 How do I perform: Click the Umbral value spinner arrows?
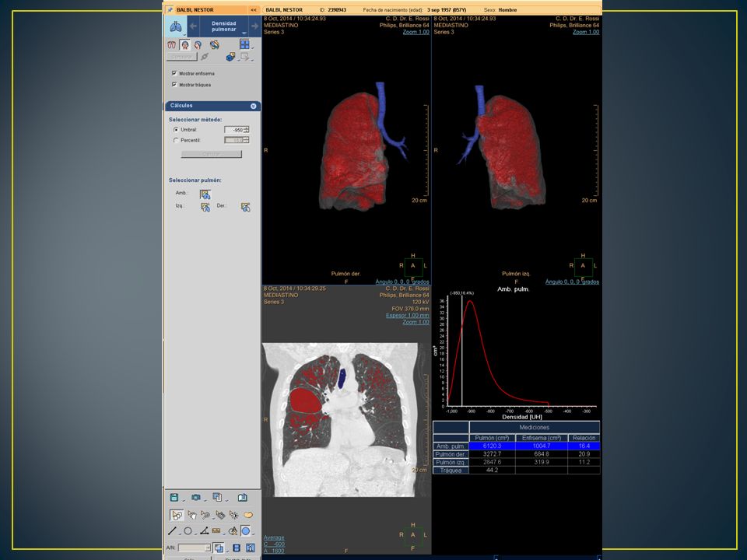click(247, 130)
